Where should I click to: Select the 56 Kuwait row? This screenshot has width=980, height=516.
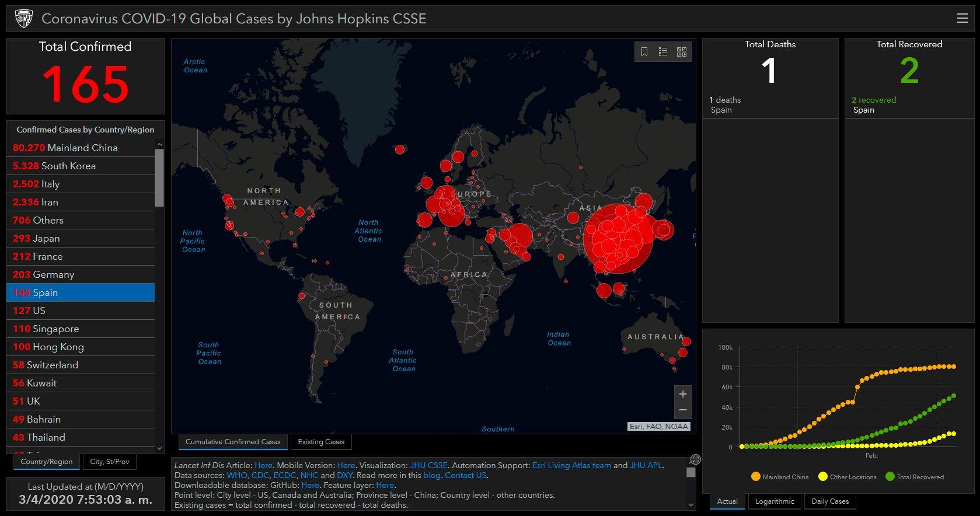click(x=81, y=383)
